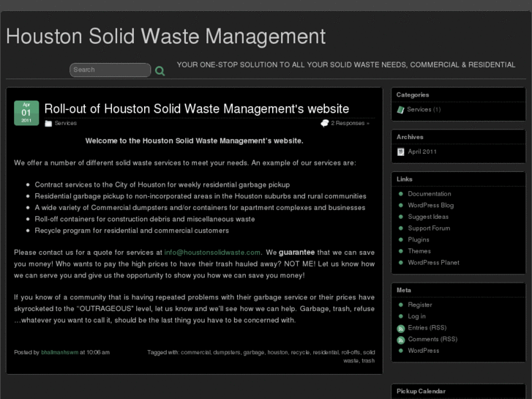The height and width of the screenshot is (399, 532).
Task: Click the green search magnifier icon
Action: click(x=160, y=70)
